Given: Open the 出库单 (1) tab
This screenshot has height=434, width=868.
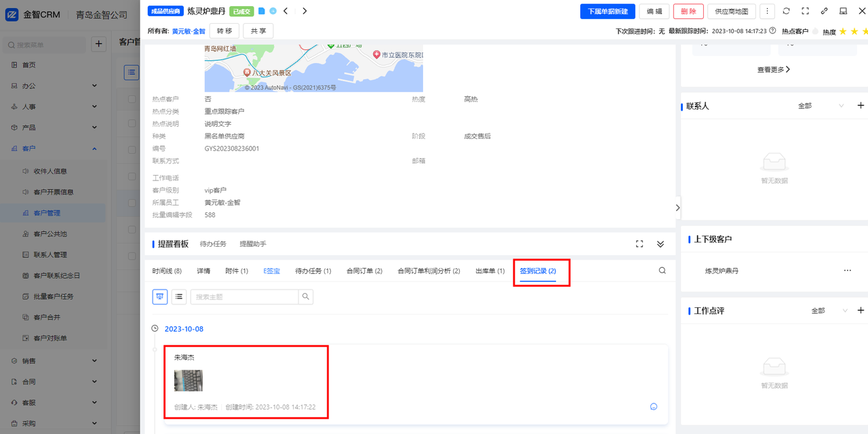Looking at the screenshot, I should click(490, 271).
